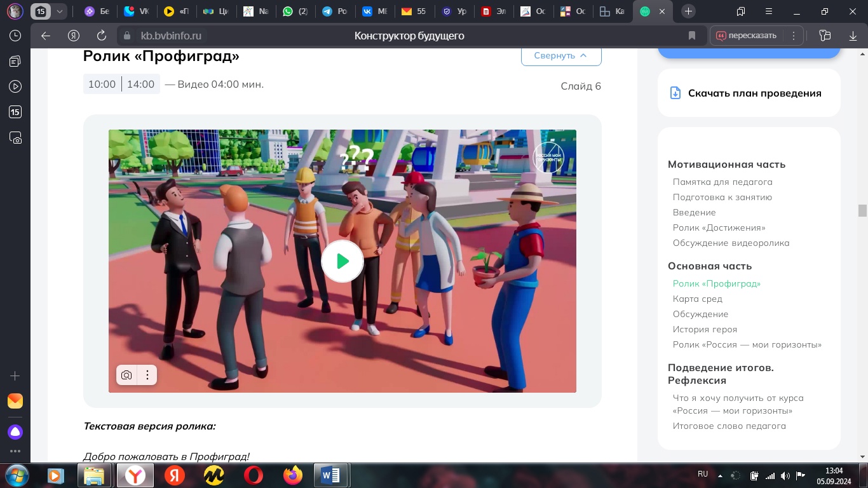Open sidebar link Памятка для педагога
The width and height of the screenshot is (868, 488).
click(x=722, y=182)
